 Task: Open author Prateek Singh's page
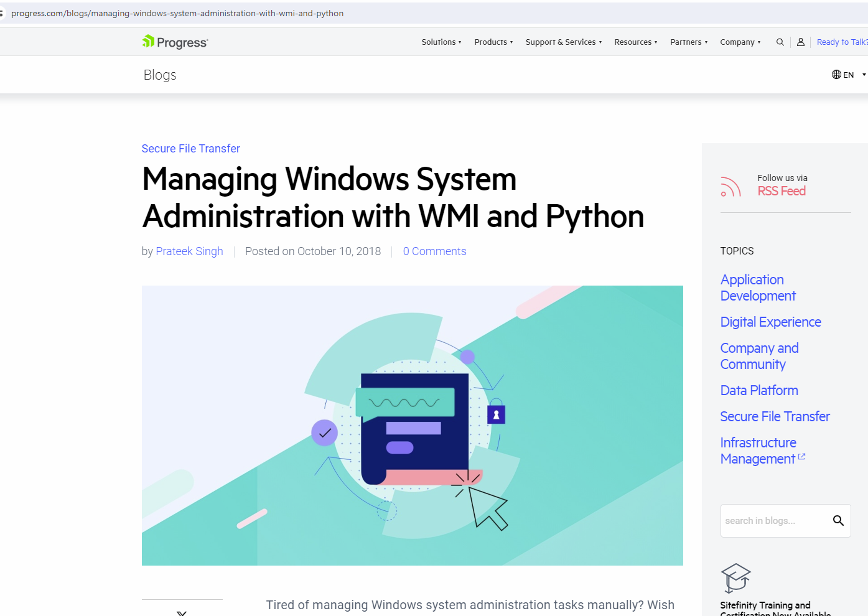pyautogui.click(x=189, y=251)
